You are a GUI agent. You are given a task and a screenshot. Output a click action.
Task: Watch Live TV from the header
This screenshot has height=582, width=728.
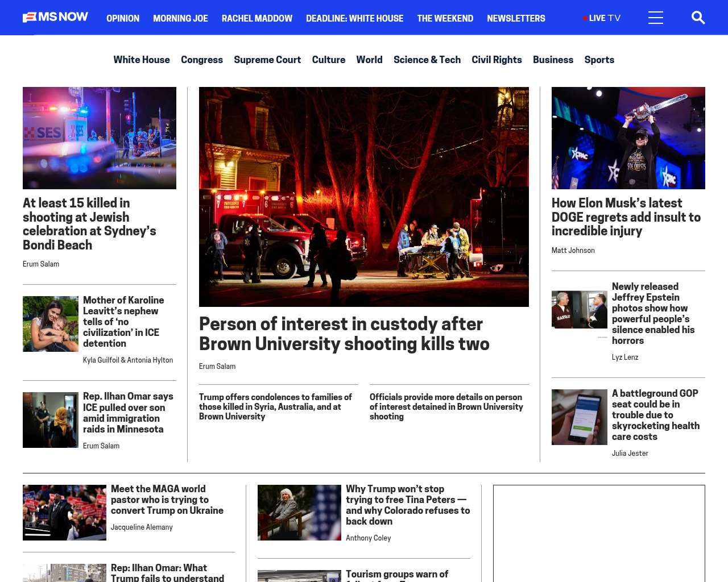602,18
